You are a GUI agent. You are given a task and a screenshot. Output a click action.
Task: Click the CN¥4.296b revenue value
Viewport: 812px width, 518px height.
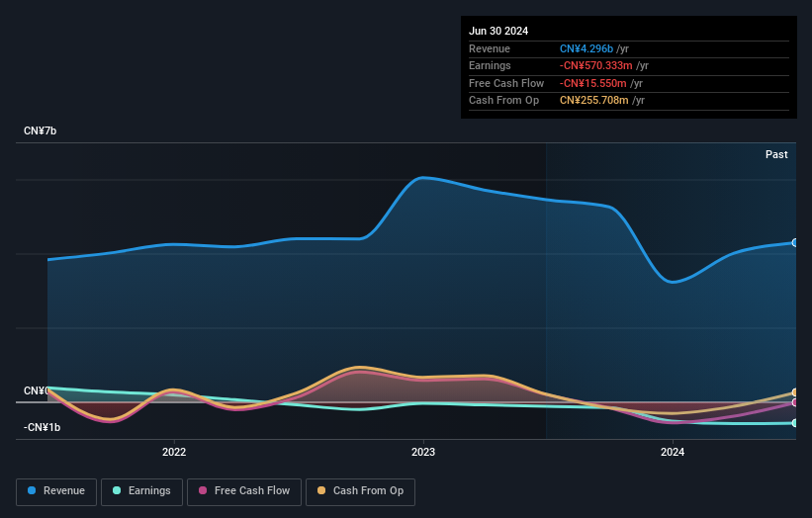coord(586,48)
